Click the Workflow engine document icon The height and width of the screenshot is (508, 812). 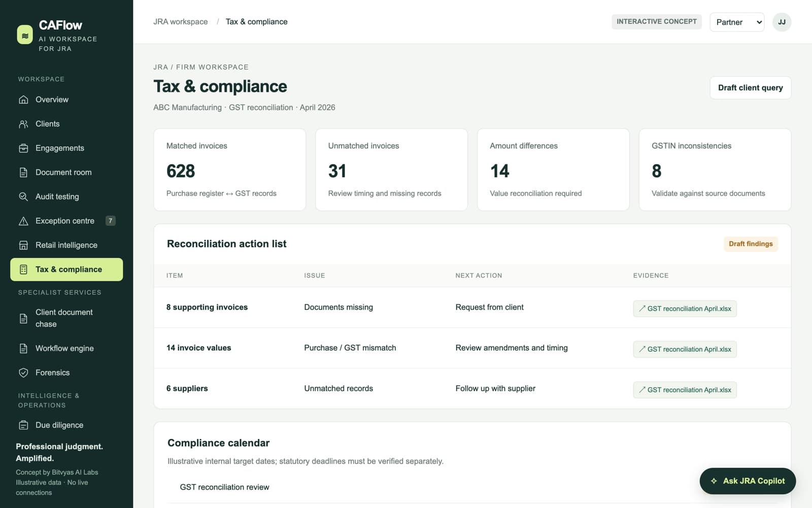click(x=23, y=348)
